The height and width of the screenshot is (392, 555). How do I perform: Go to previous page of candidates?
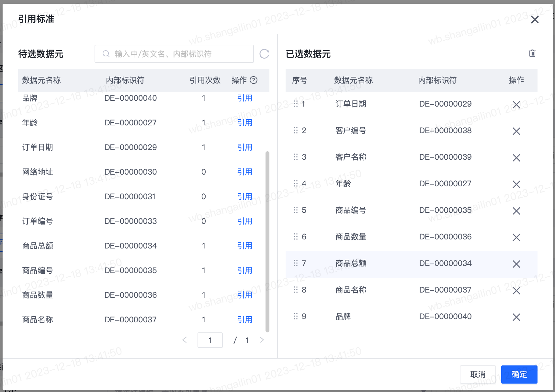click(x=185, y=340)
